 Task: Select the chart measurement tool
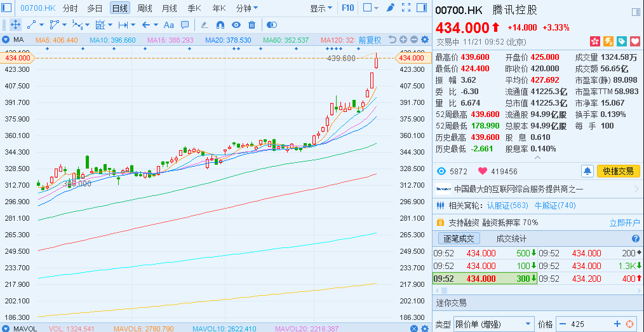pos(100,25)
